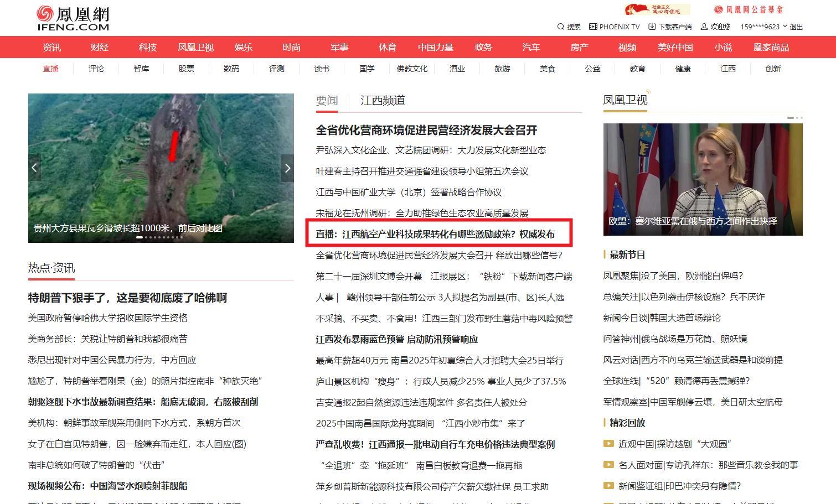Image resolution: width=836 pixels, height=504 pixels.
Task: Click 退出 to log out
Action: pyautogui.click(x=796, y=27)
